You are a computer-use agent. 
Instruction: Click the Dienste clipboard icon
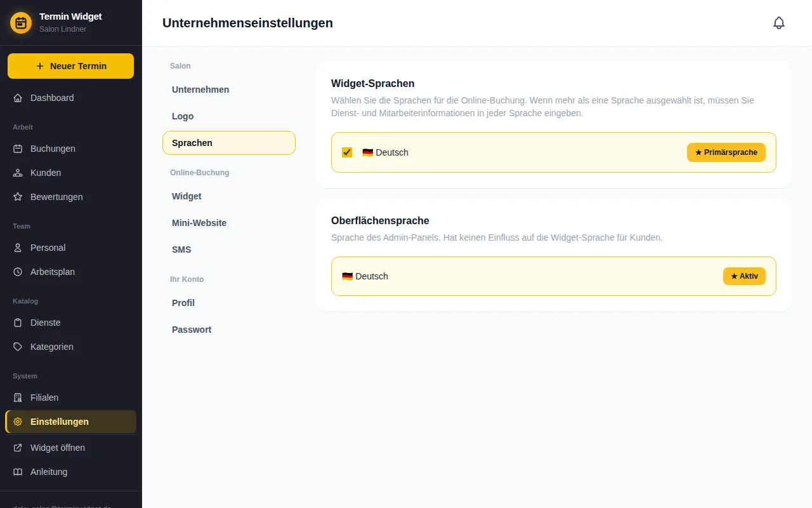click(18, 323)
